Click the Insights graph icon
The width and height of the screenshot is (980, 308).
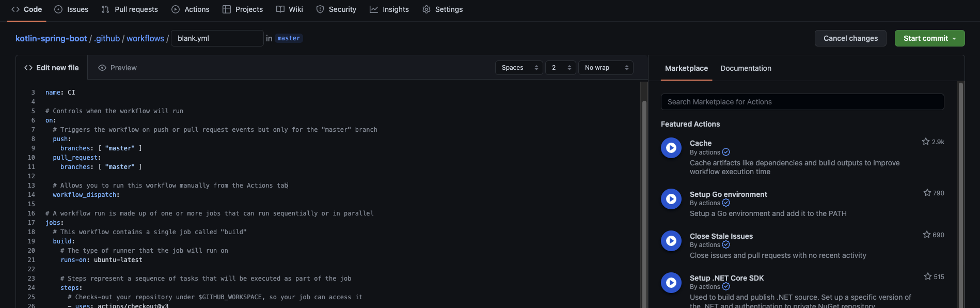(374, 9)
